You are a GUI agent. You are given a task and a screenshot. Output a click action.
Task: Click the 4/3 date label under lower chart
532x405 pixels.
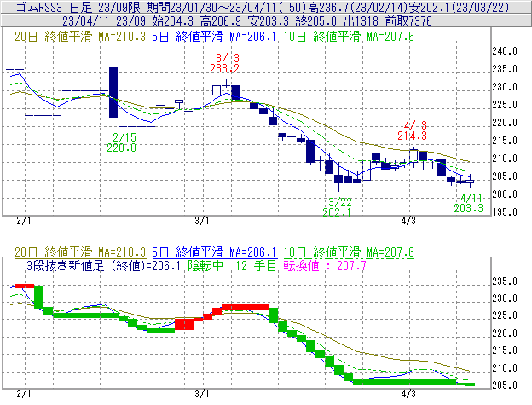408,395
